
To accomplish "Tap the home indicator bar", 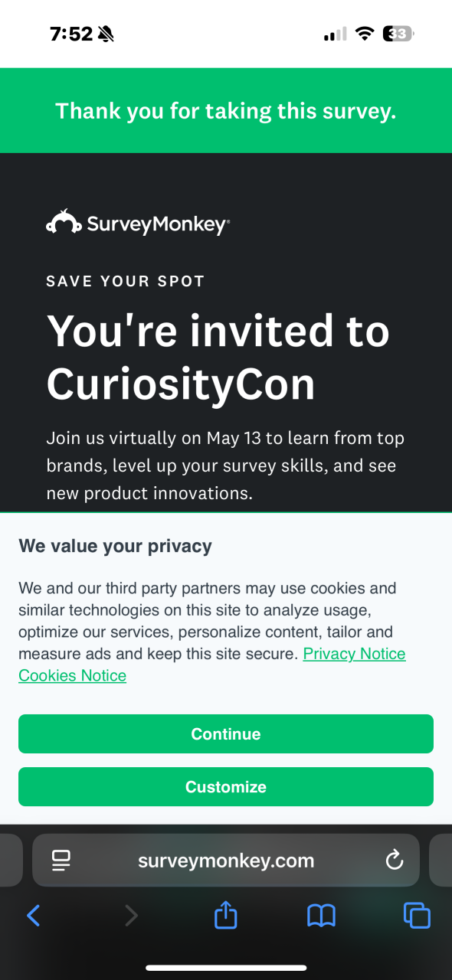I will 226,968.
